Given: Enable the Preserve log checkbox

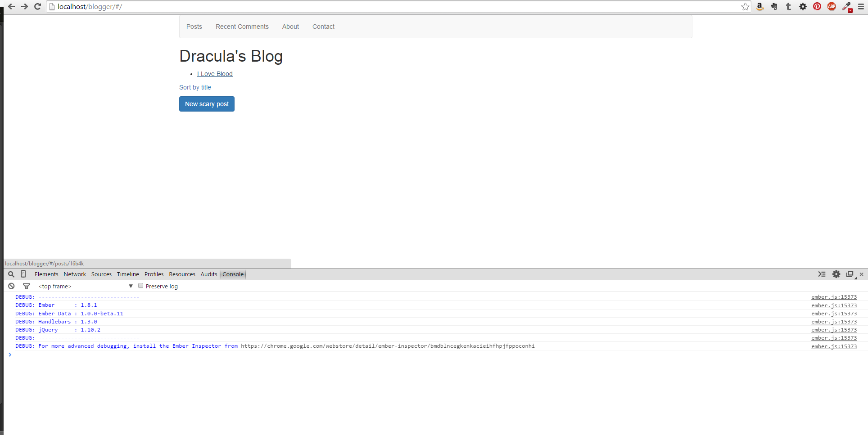Looking at the screenshot, I should click(141, 286).
